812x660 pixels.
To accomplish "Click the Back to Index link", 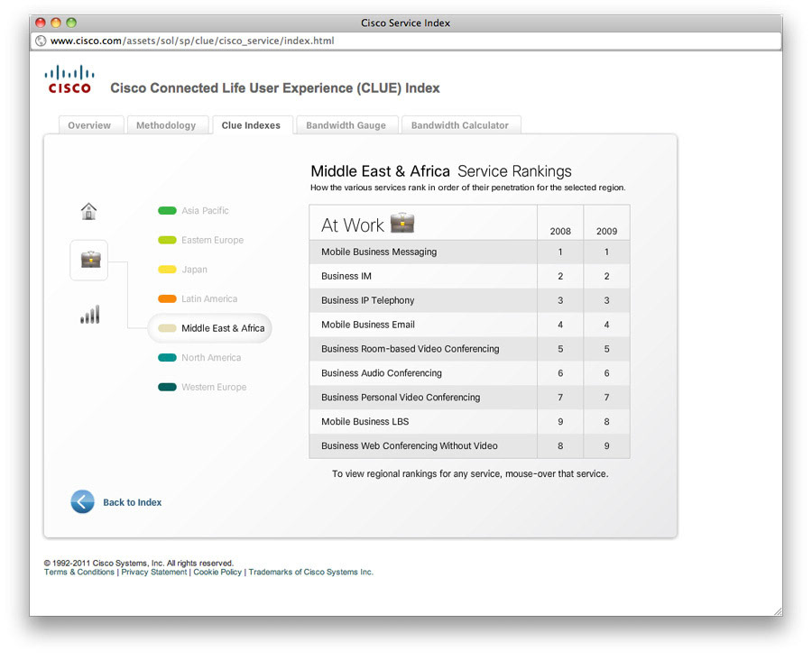I will point(132,502).
